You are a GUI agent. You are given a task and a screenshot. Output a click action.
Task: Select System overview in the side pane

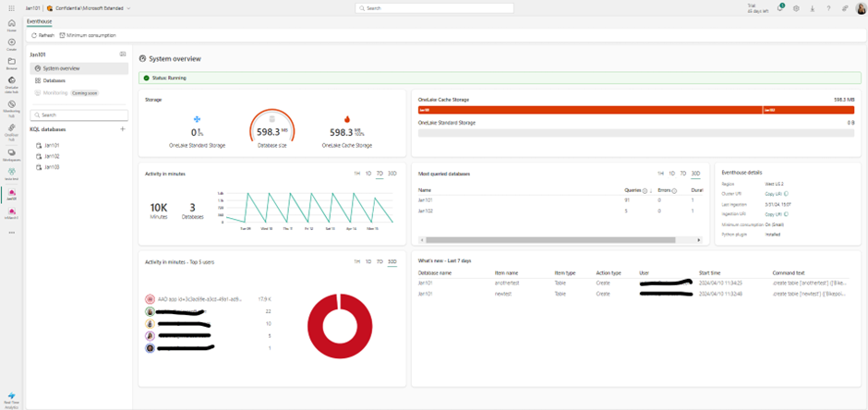tap(79, 68)
